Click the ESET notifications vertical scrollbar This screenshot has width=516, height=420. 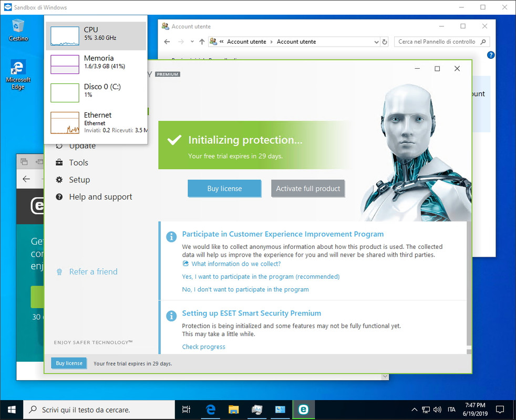tap(469, 288)
